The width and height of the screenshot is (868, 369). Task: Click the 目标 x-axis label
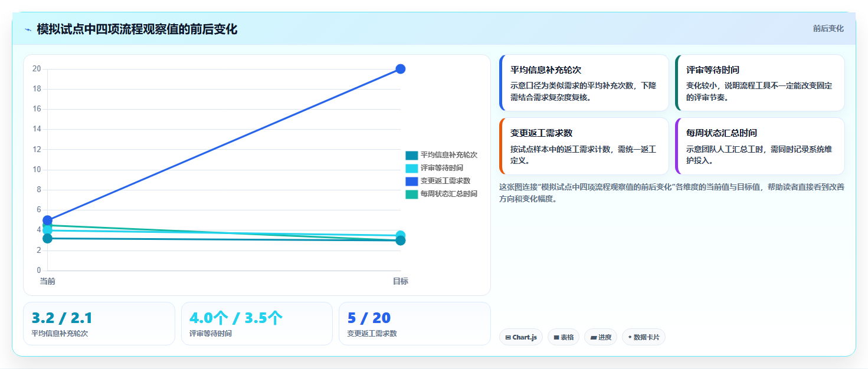[401, 281]
